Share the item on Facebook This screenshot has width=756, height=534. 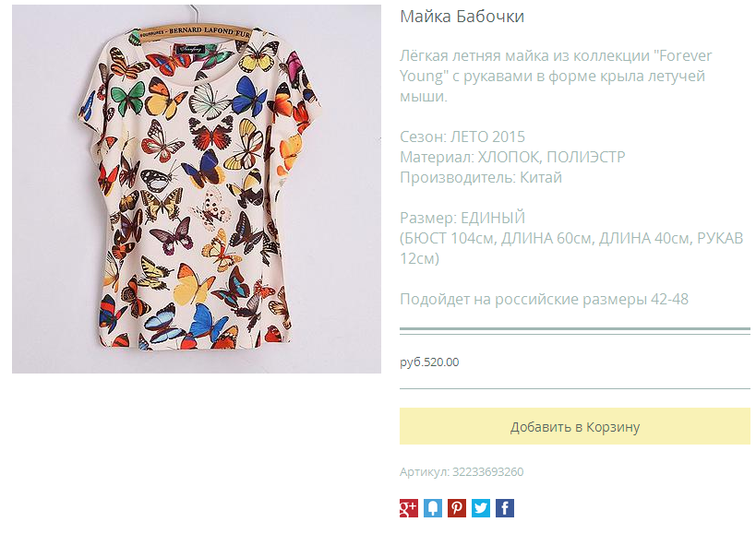[505, 508]
